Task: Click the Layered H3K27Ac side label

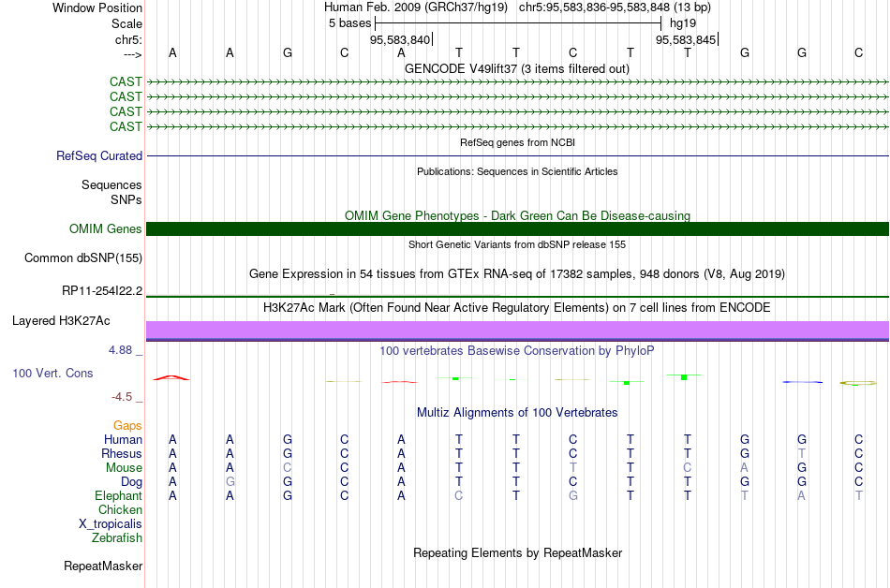Action: [61, 321]
